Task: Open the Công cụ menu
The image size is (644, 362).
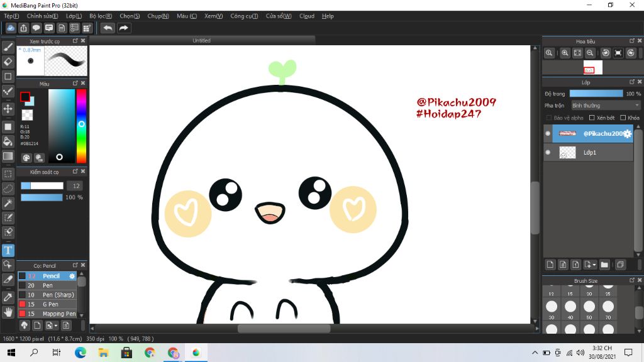Action: pyautogui.click(x=244, y=16)
